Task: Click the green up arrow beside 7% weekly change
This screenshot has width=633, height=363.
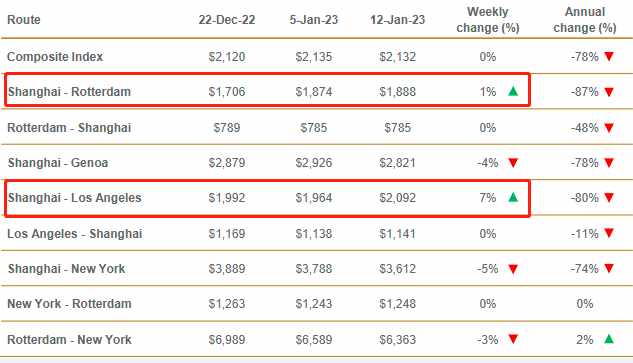Action: pyautogui.click(x=513, y=197)
